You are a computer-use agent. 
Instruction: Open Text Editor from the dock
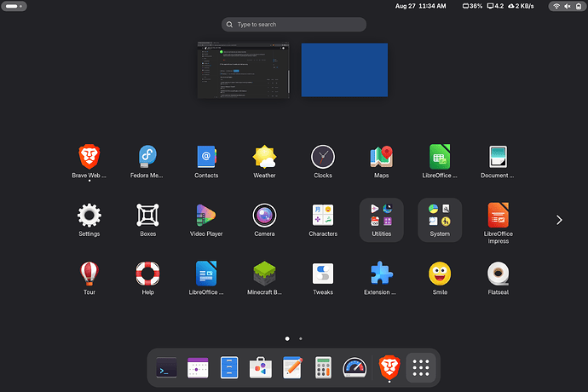point(291,367)
